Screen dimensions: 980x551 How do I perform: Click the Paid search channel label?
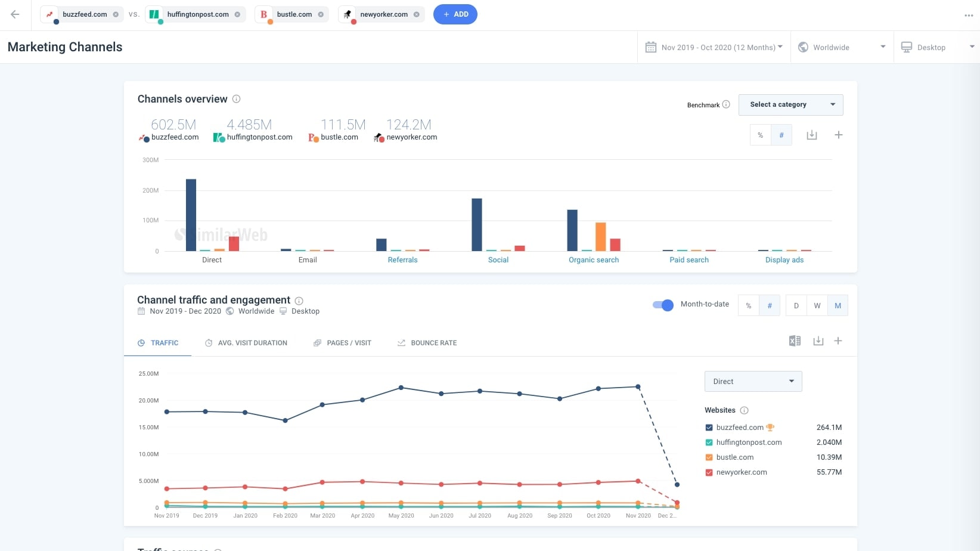[x=689, y=260]
